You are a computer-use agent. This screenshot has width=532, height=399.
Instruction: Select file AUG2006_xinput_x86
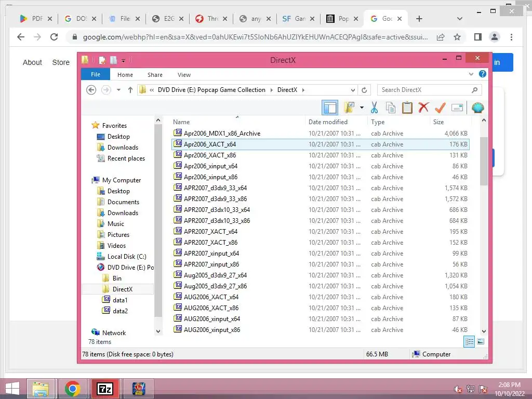320,330
